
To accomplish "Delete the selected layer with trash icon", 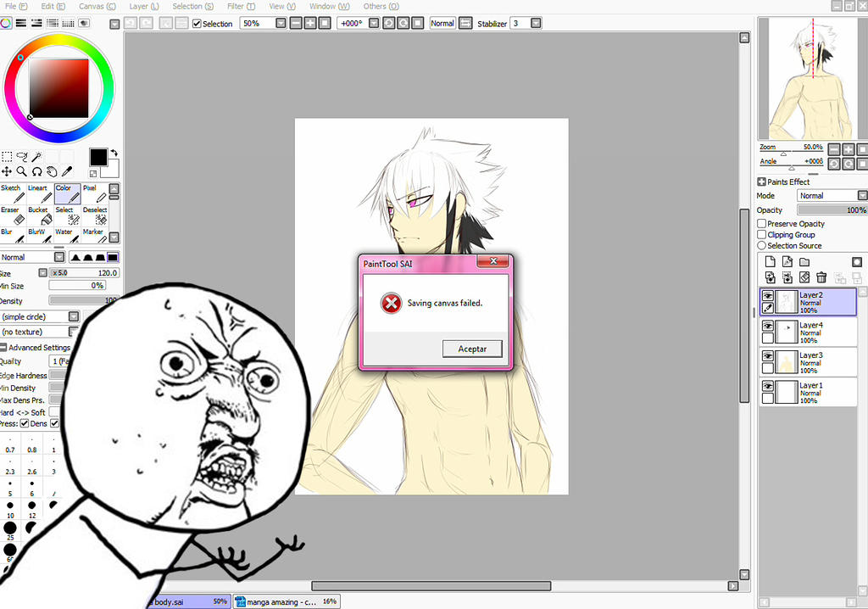I will [821, 277].
